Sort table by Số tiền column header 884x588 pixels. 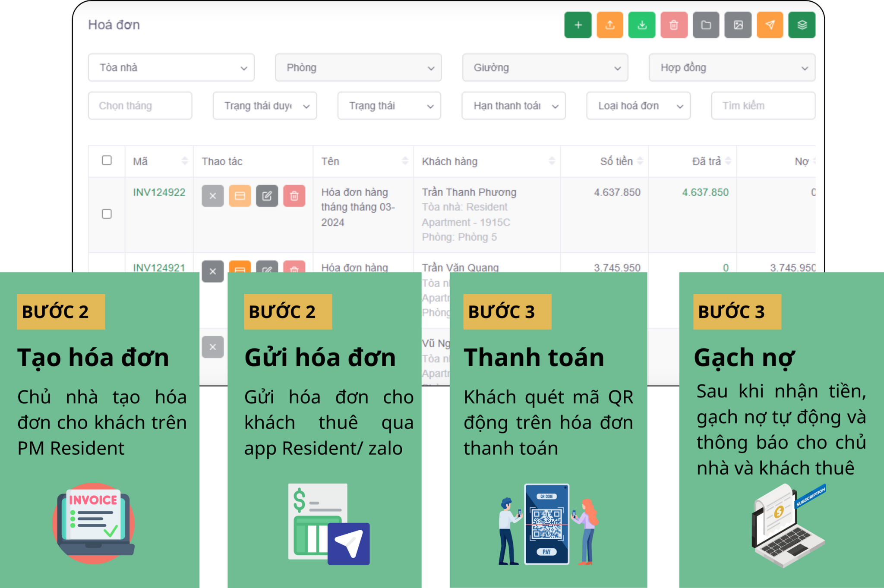pos(616,161)
